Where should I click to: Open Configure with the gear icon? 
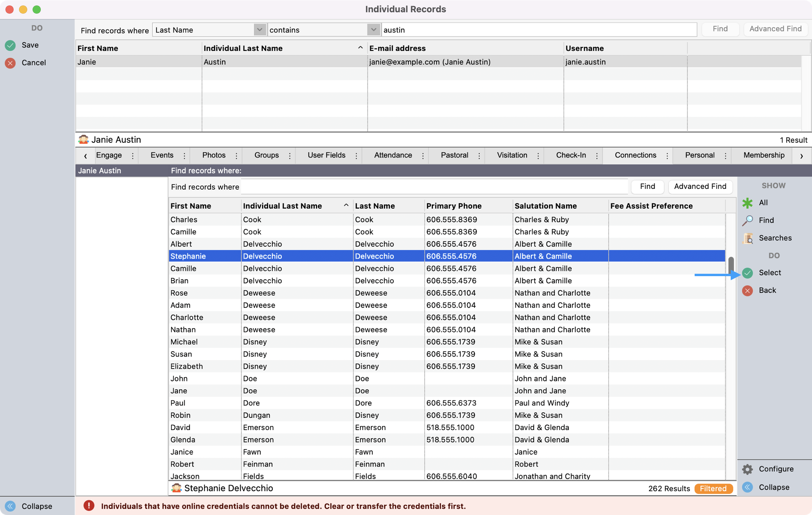(748, 469)
